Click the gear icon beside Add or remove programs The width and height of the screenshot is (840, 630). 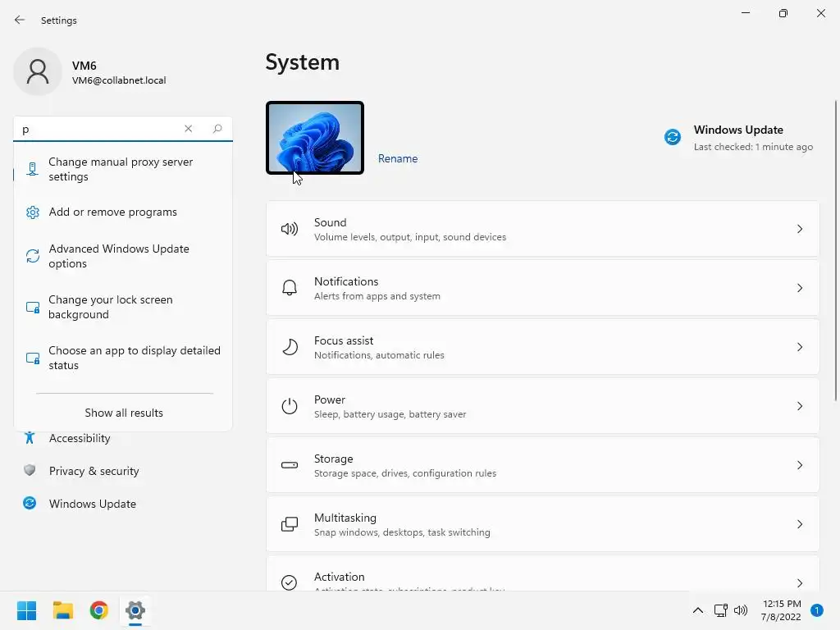pos(33,212)
